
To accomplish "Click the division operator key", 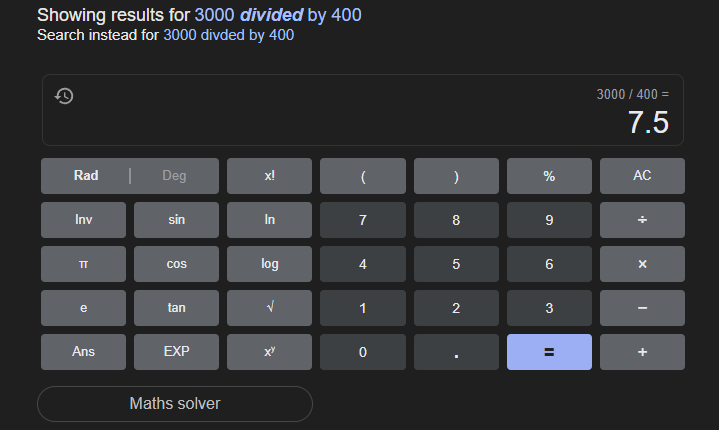I will (642, 220).
